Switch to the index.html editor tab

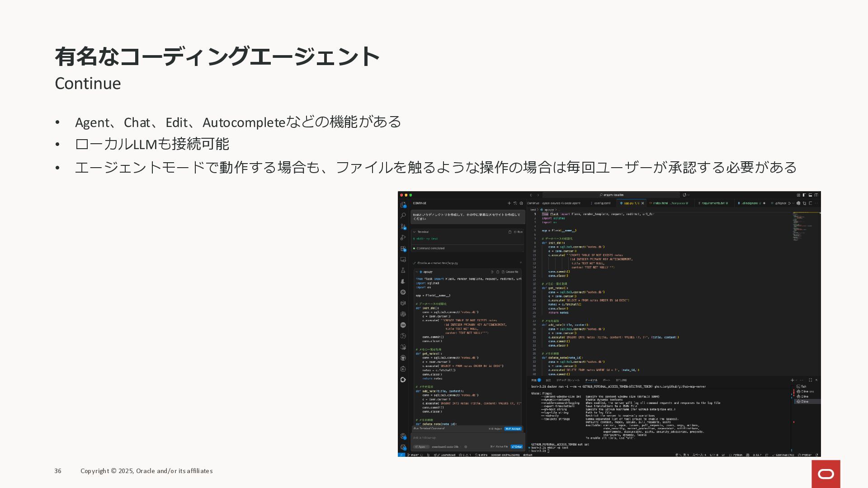[x=660, y=203]
